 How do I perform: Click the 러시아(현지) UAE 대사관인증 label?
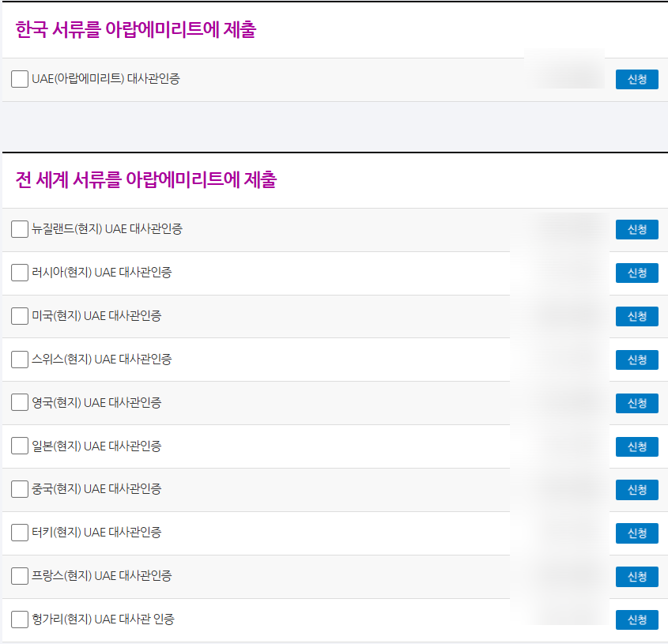(102, 273)
